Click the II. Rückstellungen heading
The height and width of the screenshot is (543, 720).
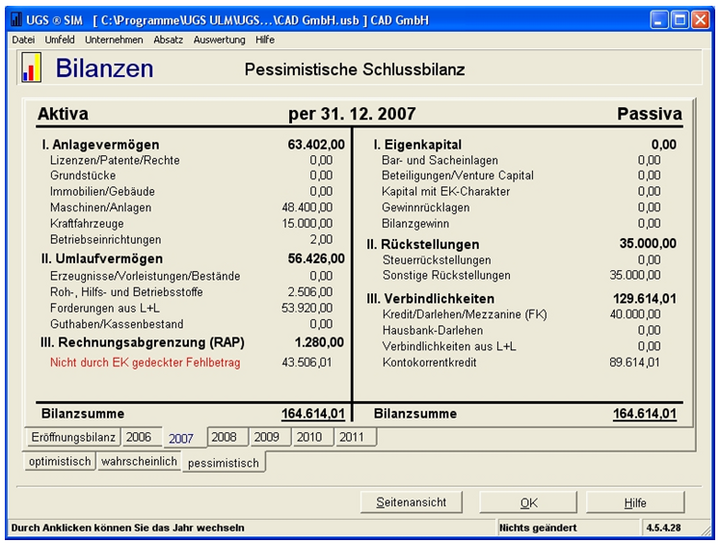coord(422,244)
